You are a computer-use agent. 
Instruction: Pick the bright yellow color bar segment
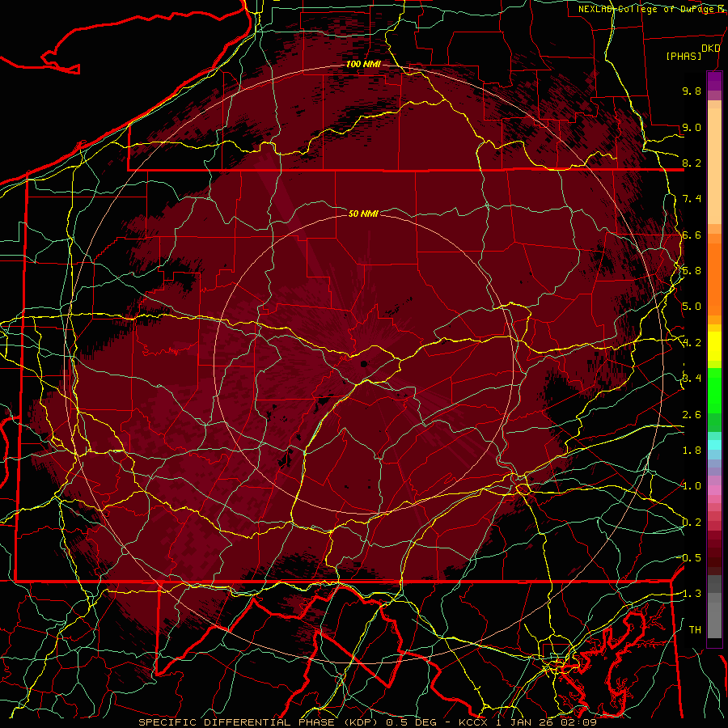pos(714,346)
